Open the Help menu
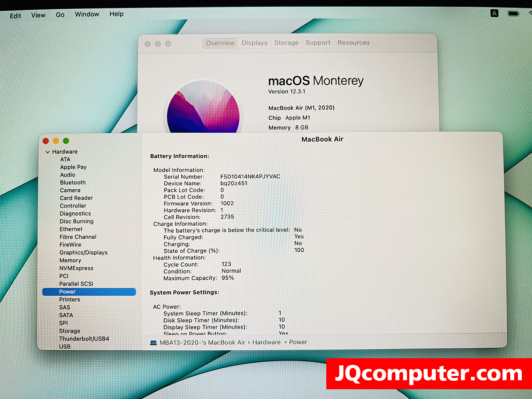Screen dimensions: 532x399 pos(117,14)
